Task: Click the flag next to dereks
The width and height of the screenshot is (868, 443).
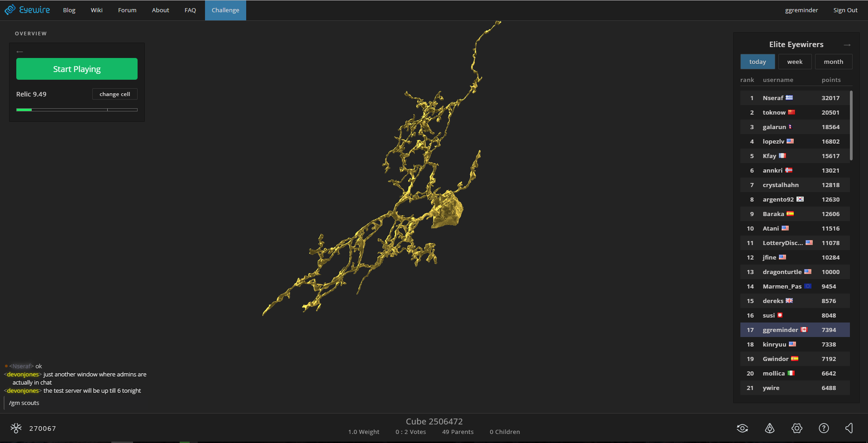Action: pyautogui.click(x=789, y=301)
